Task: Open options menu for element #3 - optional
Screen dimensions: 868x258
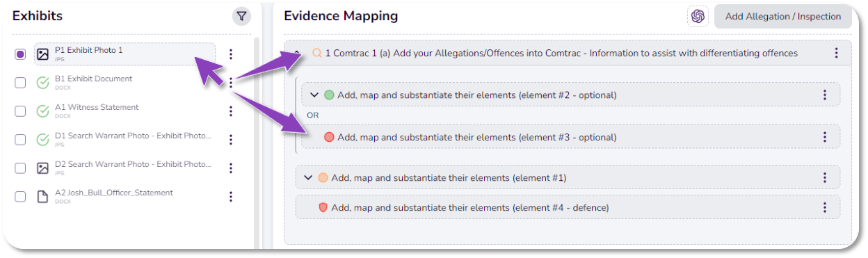Action: point(824,137)
